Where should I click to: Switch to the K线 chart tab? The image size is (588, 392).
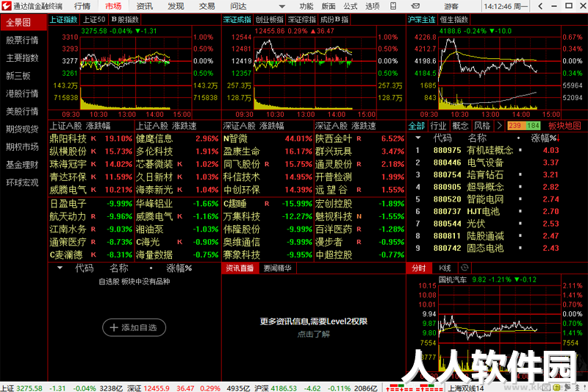pyautogui.click(x=445, y=268)
